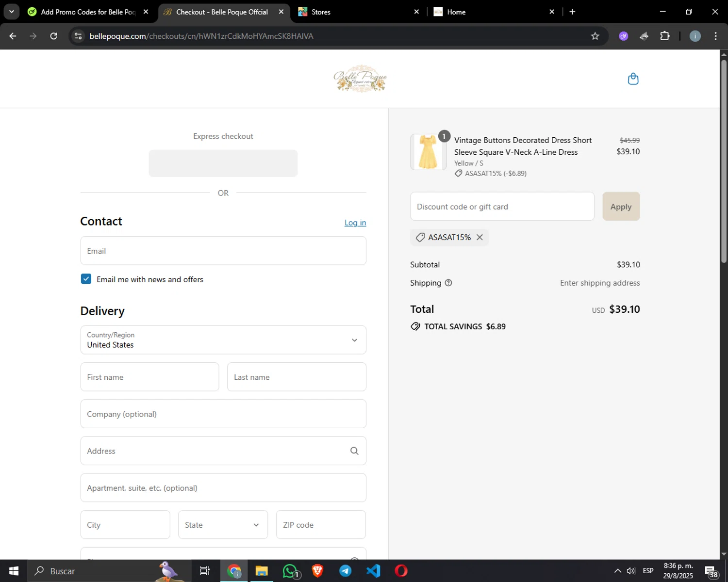Click the Express checkout button placeholder
The width and height of the screenshot is (728, 582).
point(223,163)
